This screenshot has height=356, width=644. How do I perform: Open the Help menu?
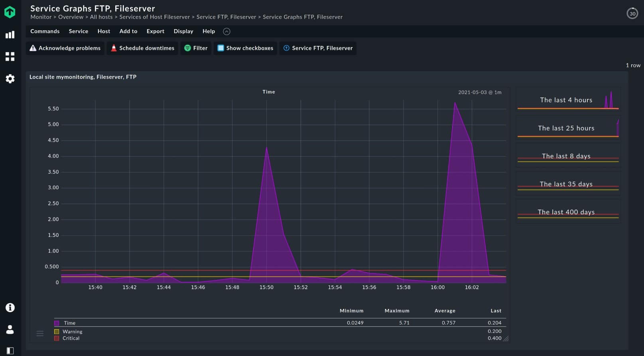(x=209, y=31)
